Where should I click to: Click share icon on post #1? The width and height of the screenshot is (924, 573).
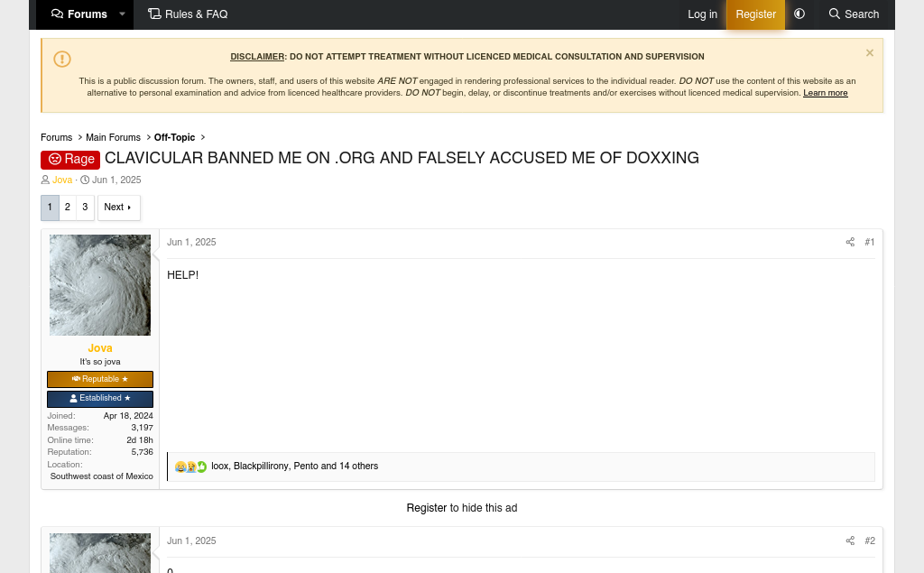tap(850, 243)
